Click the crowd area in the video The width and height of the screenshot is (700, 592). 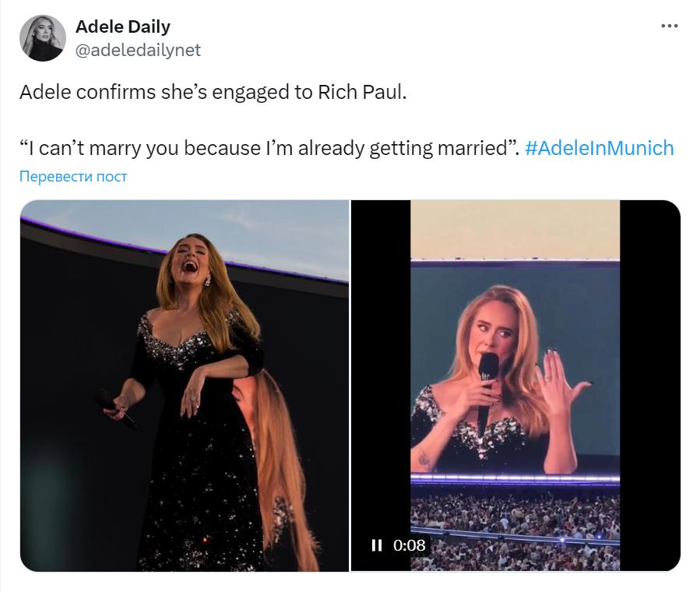click(x=514, y=522)
